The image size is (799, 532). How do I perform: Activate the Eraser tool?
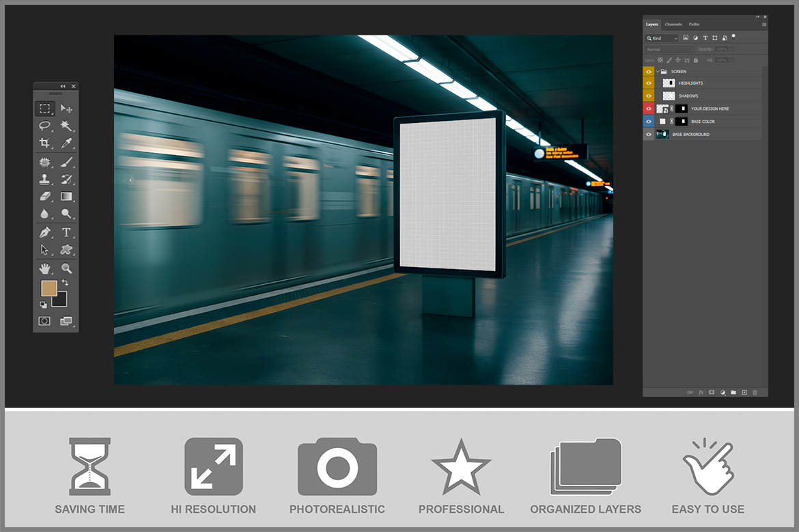[44, 196]
